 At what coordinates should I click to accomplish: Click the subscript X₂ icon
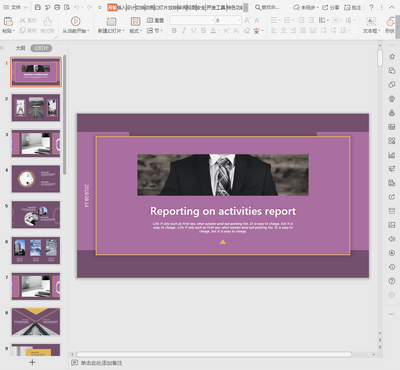point(236,31)
